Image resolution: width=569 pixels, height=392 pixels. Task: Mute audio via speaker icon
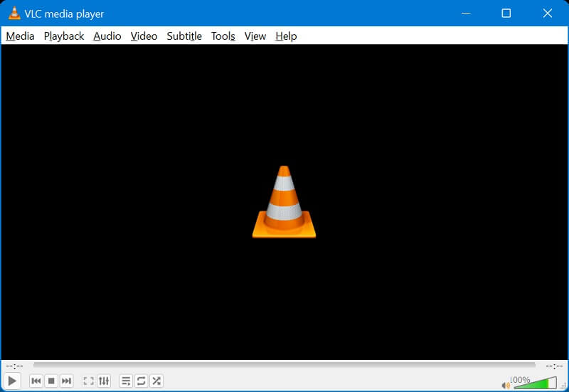click(506, 385)
